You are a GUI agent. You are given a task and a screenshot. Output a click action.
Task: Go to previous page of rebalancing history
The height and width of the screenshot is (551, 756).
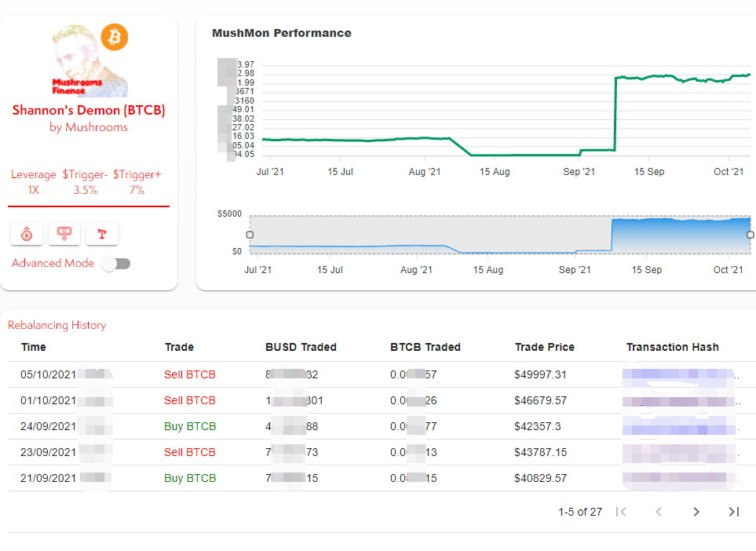[659, 512]
